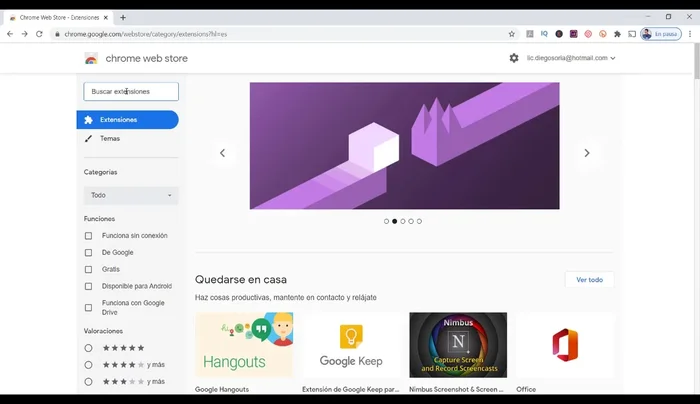
Task: Click the 'chrome web store' header title
Action: point(146,58)
